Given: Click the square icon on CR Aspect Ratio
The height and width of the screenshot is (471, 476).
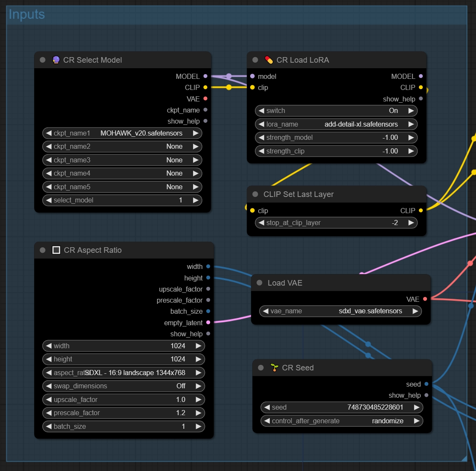Looking at the screenshot, I should (56, 250).
